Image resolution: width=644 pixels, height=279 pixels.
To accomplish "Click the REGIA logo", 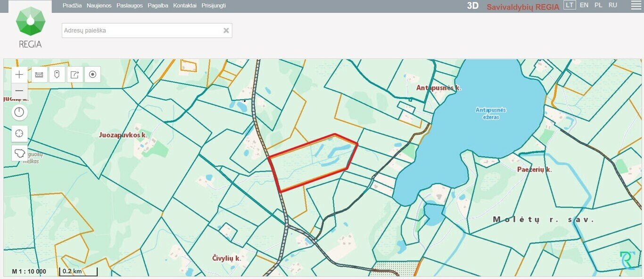I will pyautogui.click(x=30, y=27).
